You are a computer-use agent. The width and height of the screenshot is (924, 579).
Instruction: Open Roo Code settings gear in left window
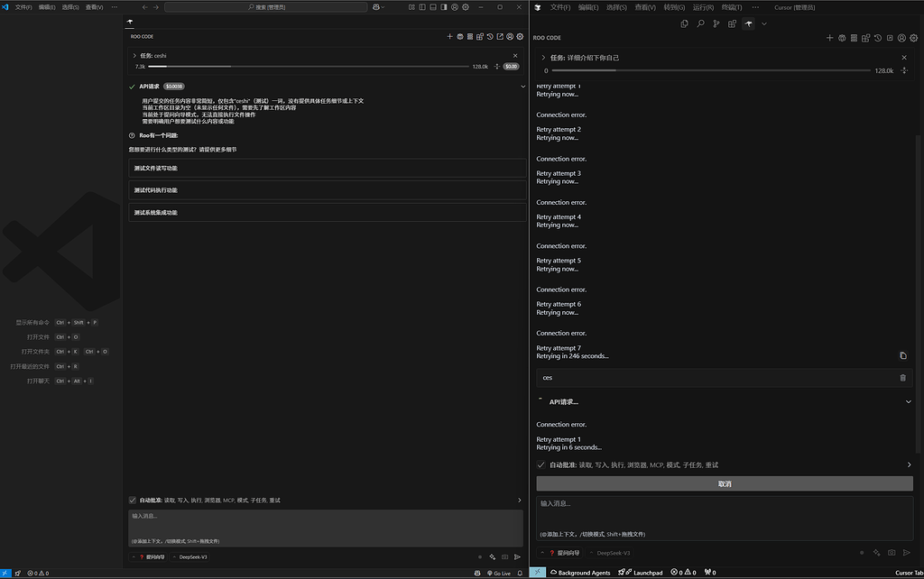520,36
